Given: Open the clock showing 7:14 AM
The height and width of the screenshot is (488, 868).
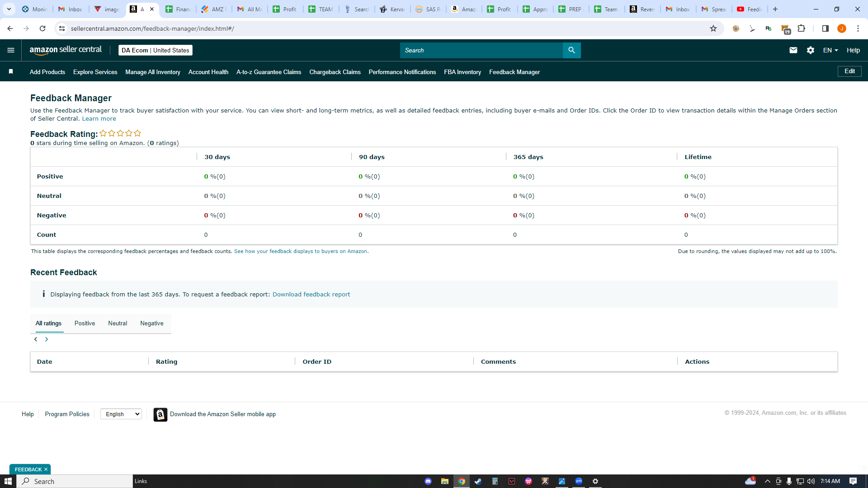Looking at the screenshot, I should pyautogui.click(x=830, y=481).
